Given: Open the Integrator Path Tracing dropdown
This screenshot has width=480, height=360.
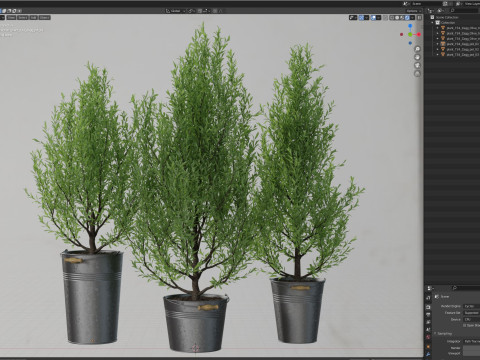Looking at the screenshot, I should (x=472, y=341).
